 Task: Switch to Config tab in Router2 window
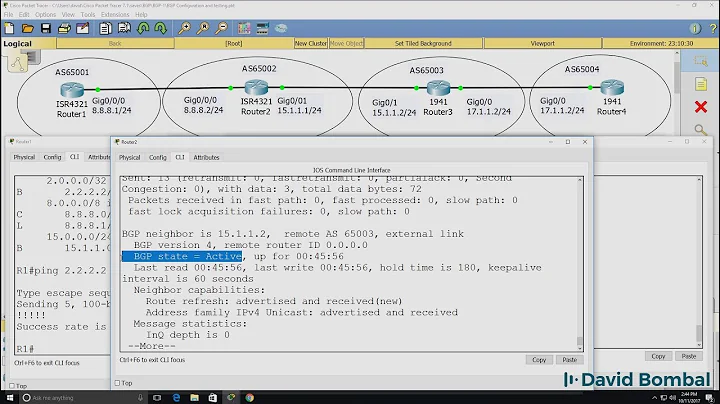158,157
